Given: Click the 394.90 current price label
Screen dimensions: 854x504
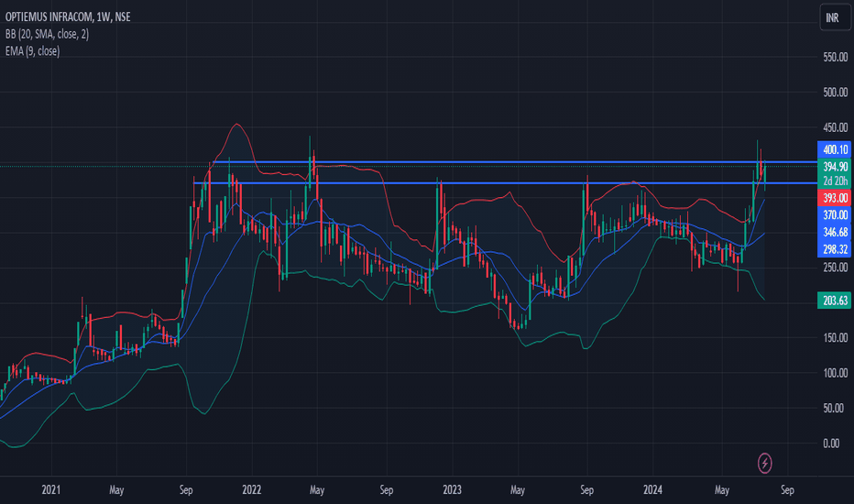Looking at the screenshot, I should click(835, 166).
